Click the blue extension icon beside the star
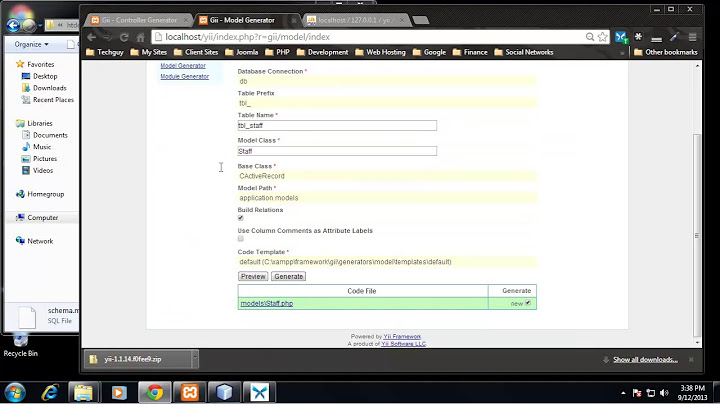 click(x=621, y=37)
